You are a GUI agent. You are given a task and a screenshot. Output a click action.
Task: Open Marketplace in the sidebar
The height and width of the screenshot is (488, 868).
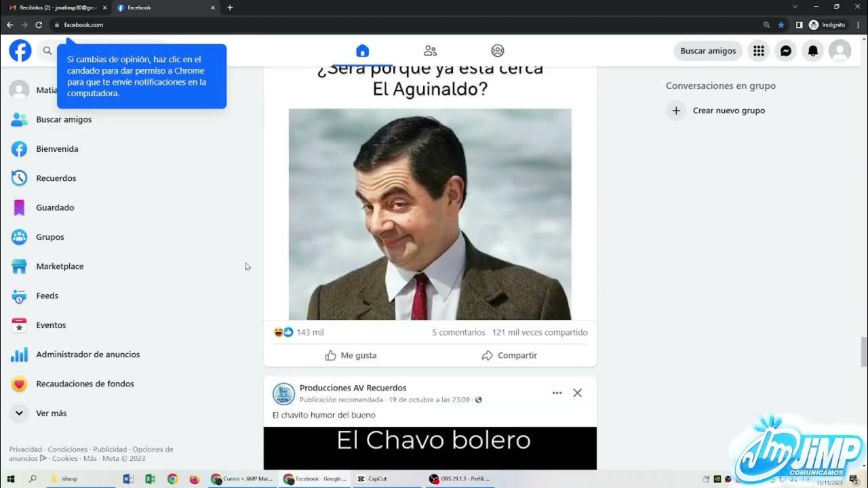pyautogui.click(x=60, y=266)
